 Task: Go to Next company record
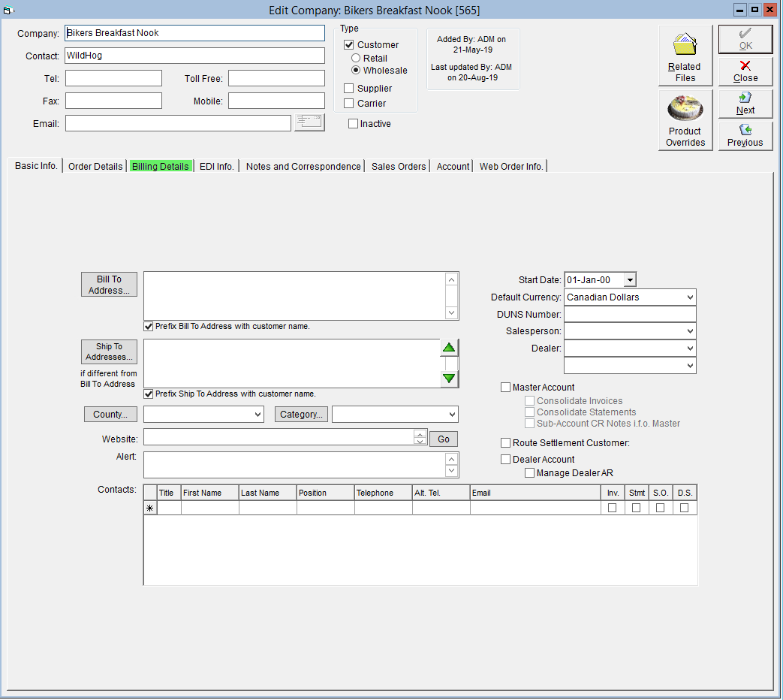coord(745,104)
